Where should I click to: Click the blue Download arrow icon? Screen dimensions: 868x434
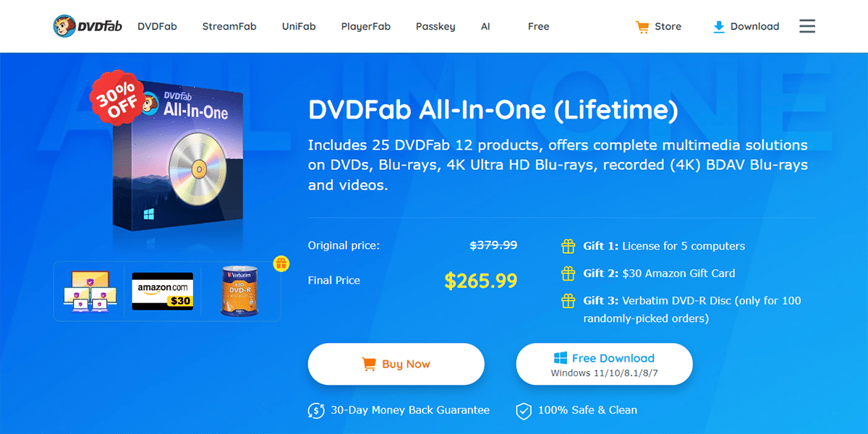pyautogui.click(x=719, y=27)
